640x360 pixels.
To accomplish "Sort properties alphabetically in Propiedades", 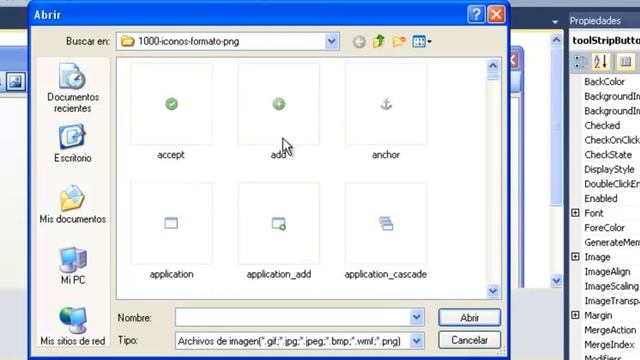I will pyautogui.click(x=601, y=62).
